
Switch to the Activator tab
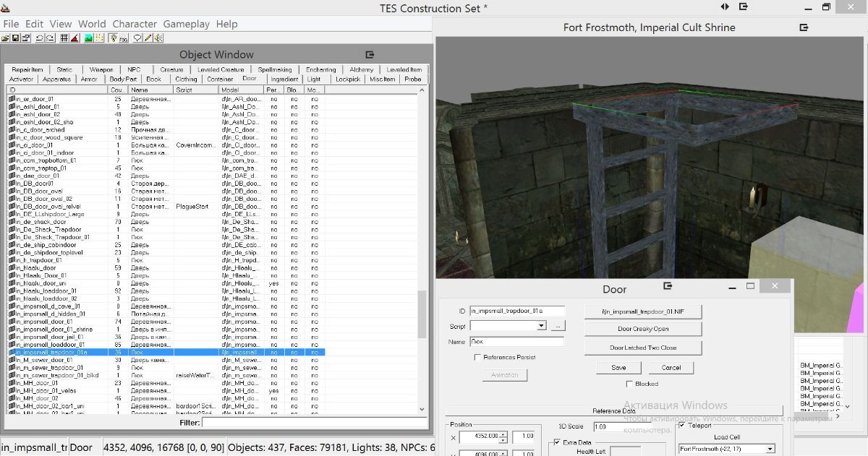pyautogui.click(x=22, y=79)
